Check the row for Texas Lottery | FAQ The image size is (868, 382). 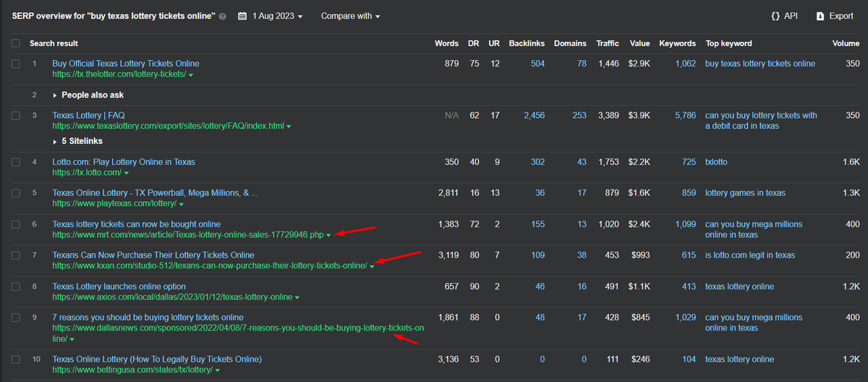[x=16, y=115]
